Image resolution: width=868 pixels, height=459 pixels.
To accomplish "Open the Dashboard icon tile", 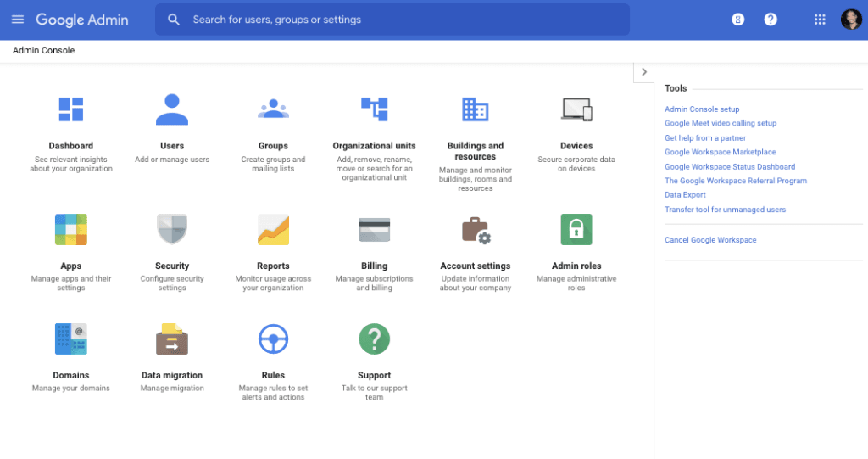I will click(x=70, y=109).
